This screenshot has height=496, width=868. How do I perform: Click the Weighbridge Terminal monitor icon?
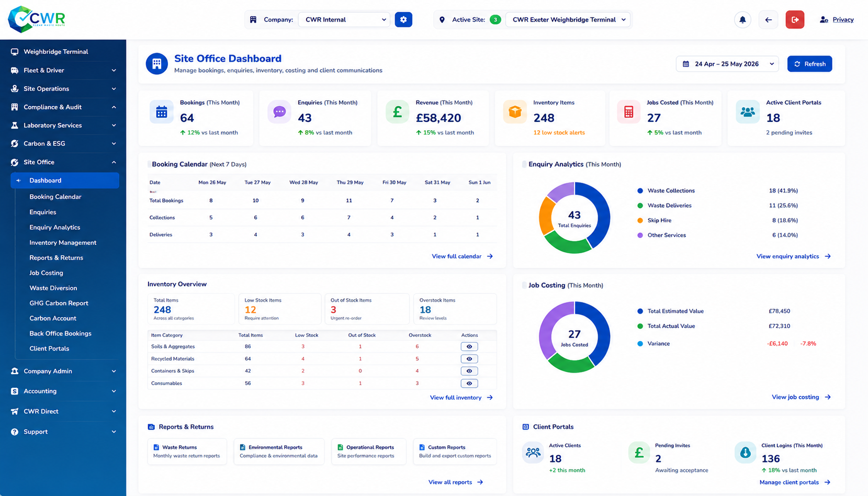[x=15, y=52]
